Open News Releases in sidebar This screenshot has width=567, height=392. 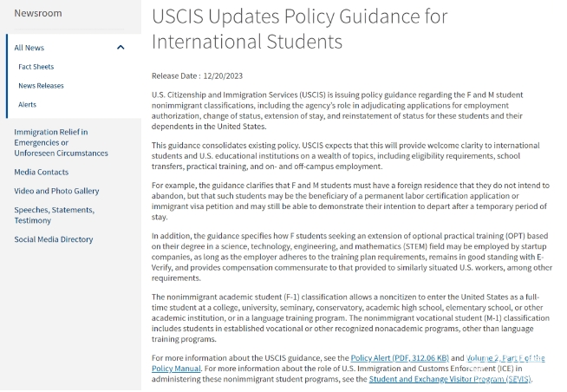point(41,86)
